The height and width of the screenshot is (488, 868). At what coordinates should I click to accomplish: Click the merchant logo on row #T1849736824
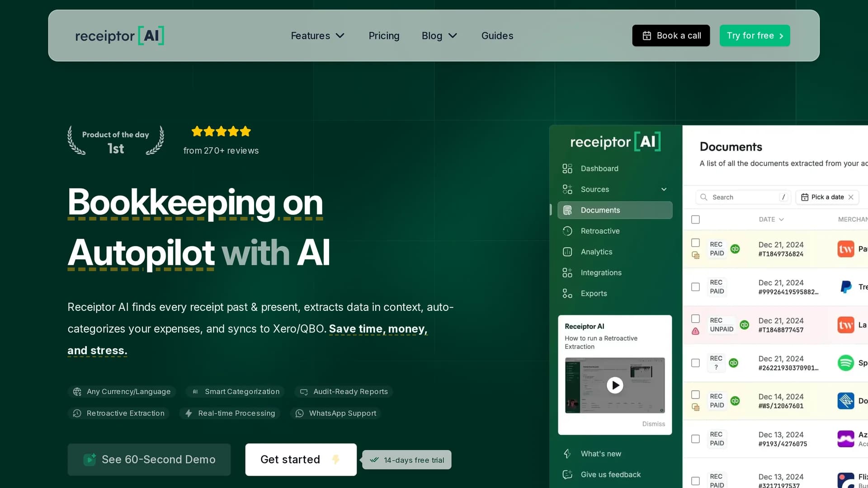pyautogui.click(x=845, y=249)
